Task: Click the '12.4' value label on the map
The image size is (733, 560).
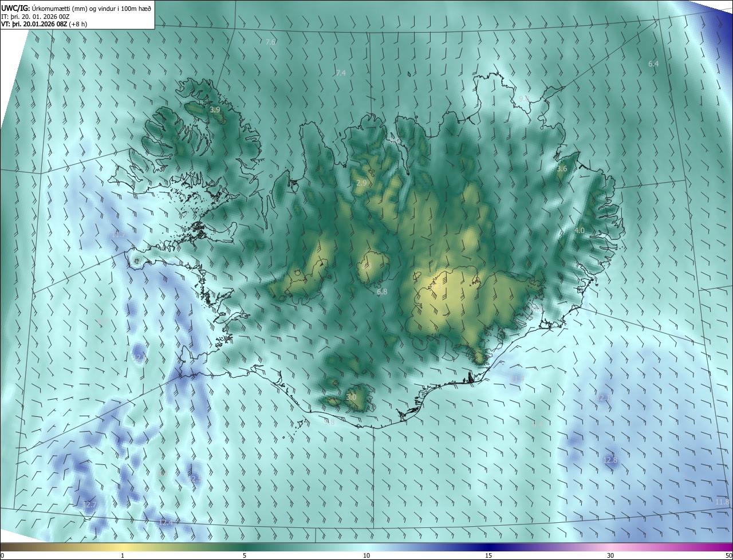Action: [x=165, y=522]
